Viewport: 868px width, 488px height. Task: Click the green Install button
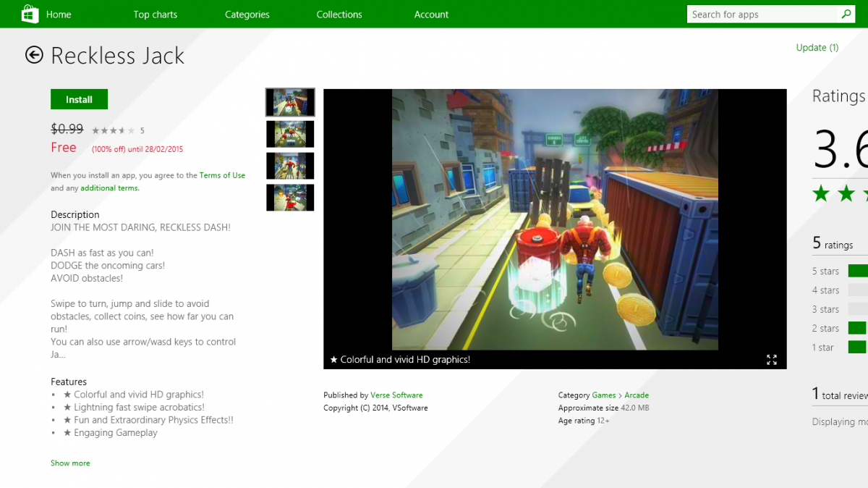(x=79, y=100)
